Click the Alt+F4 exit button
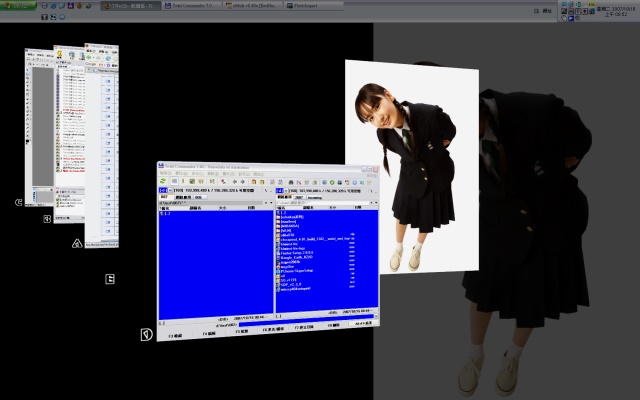Screen dimensions: 640x400 (x=363, y=323)
